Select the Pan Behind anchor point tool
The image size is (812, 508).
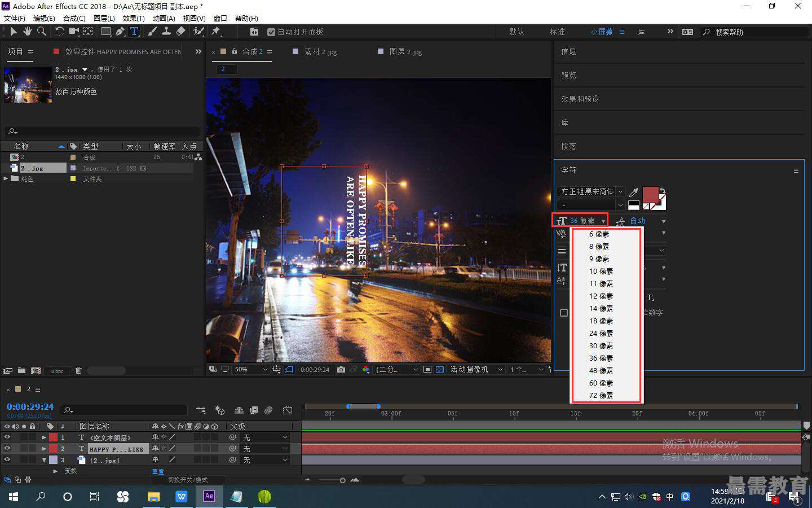pos(89,32)
